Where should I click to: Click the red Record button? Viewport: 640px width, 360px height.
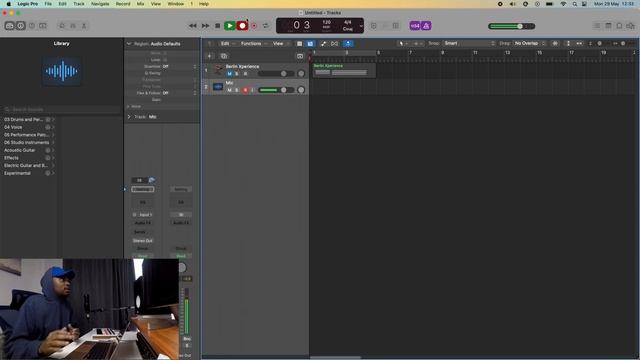coord(242,26)
